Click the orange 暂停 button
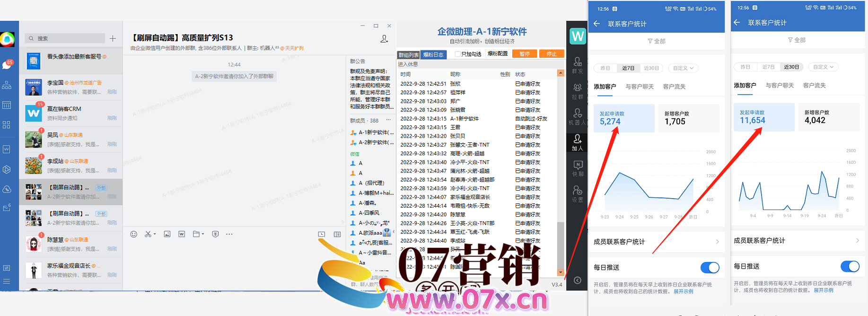This screenshot has width=868, height=316. pos(525,54)
